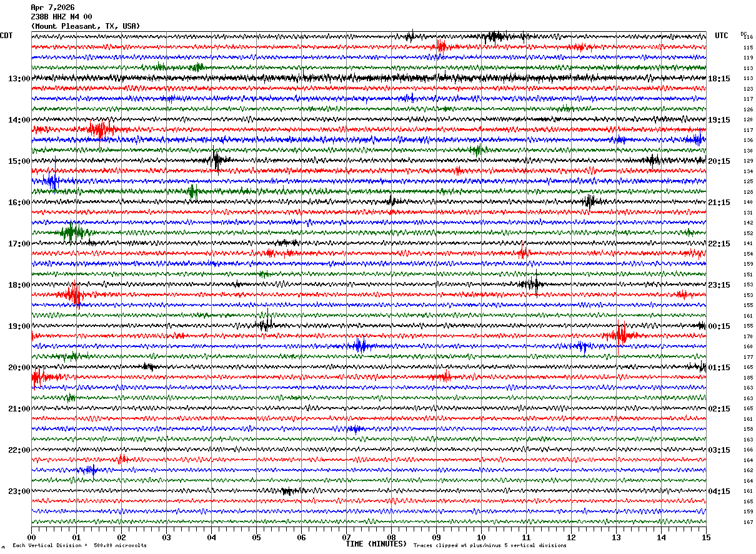
Task: Click the DC offset value 152
Action: (x=748, y=233)
